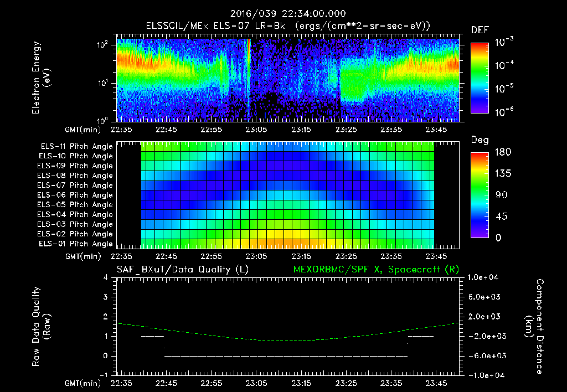This screenshot has width=567, height=392.
Task: Select the ELS-04 Pitch Angle row label
Action: (75, 214)
